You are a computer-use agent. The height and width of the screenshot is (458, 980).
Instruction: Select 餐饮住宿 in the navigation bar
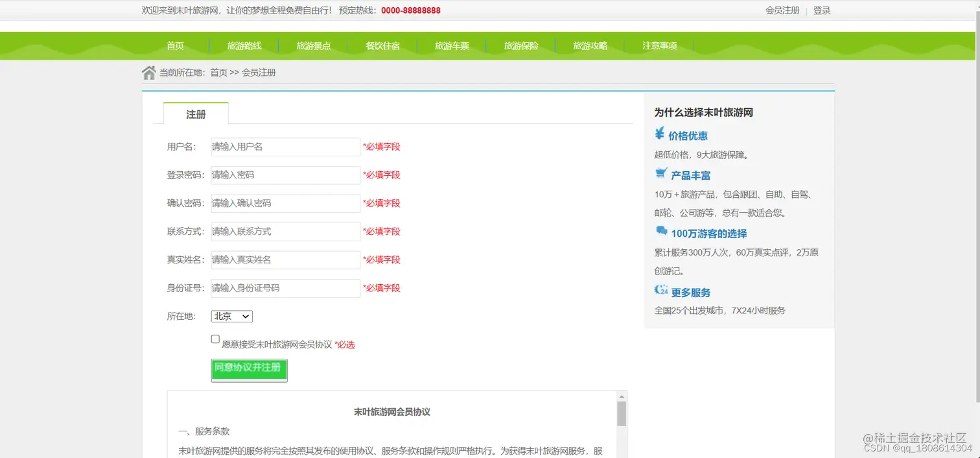click(382, 46)
